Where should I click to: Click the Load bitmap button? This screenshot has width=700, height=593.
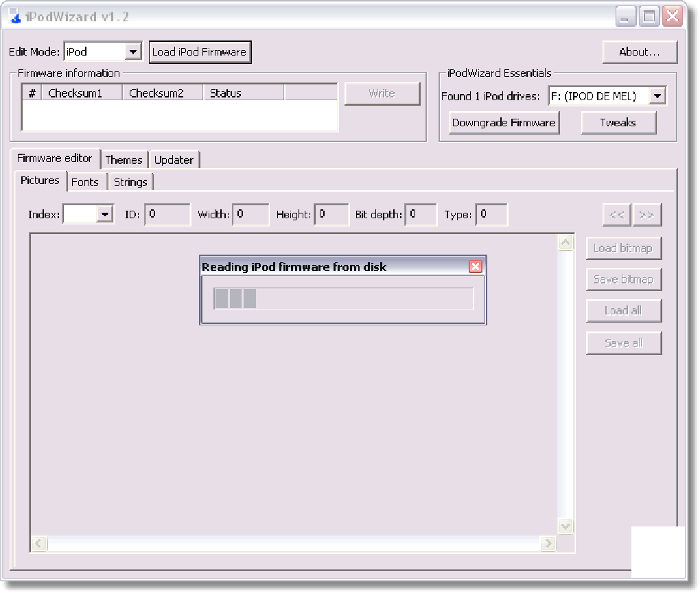pyautogui.click(x=623, y=248)
